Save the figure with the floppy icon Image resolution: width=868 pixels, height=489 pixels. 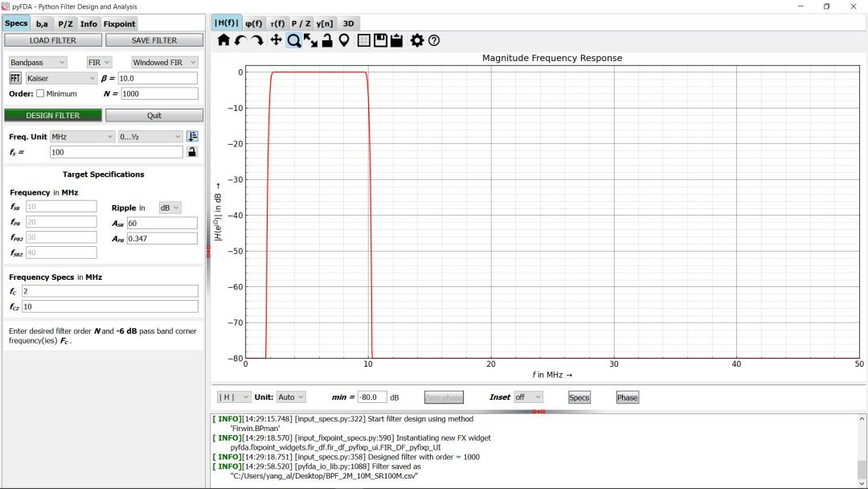(x=380, y=40)
